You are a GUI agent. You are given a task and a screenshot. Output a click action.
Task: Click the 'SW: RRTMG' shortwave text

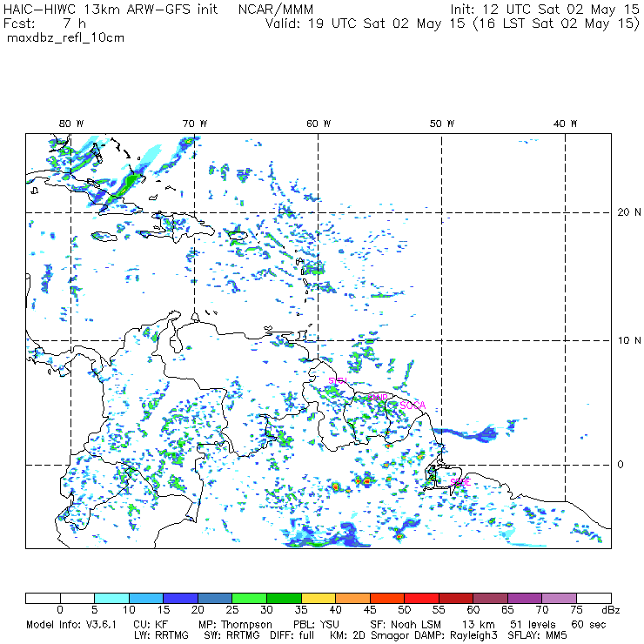coord(232,635)
